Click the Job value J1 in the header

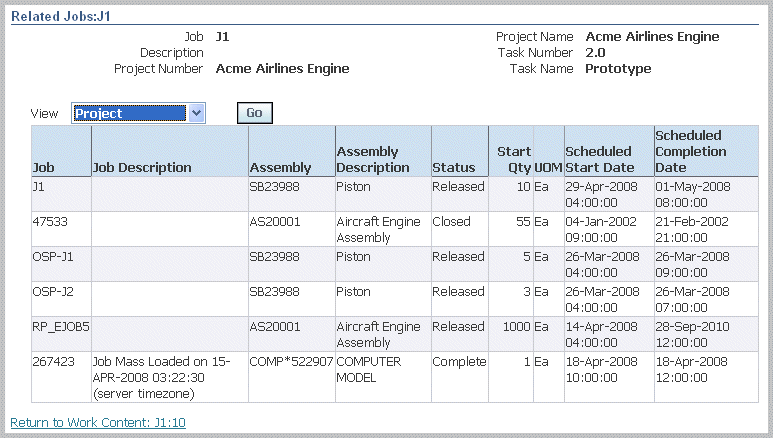(x=222, y=36)
